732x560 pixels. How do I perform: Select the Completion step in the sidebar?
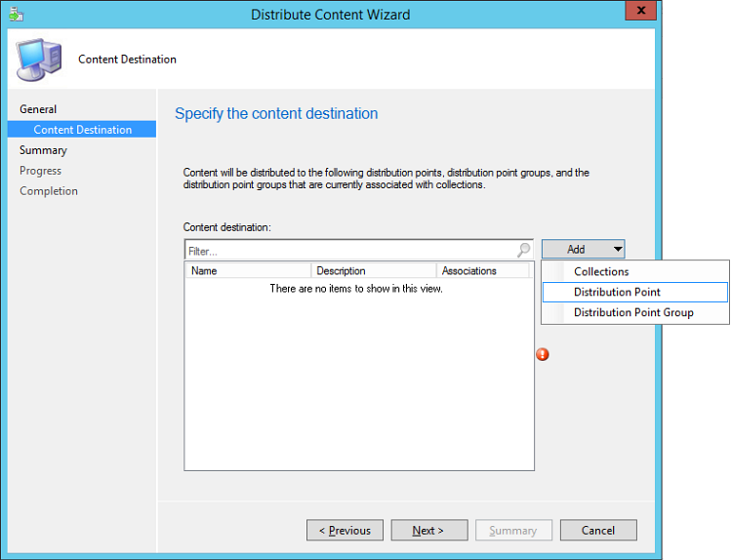[x=49, y=191]
